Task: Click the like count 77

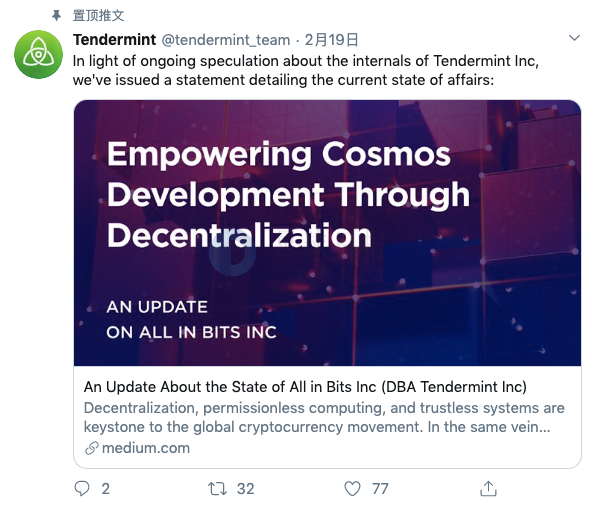Action: 380,489
